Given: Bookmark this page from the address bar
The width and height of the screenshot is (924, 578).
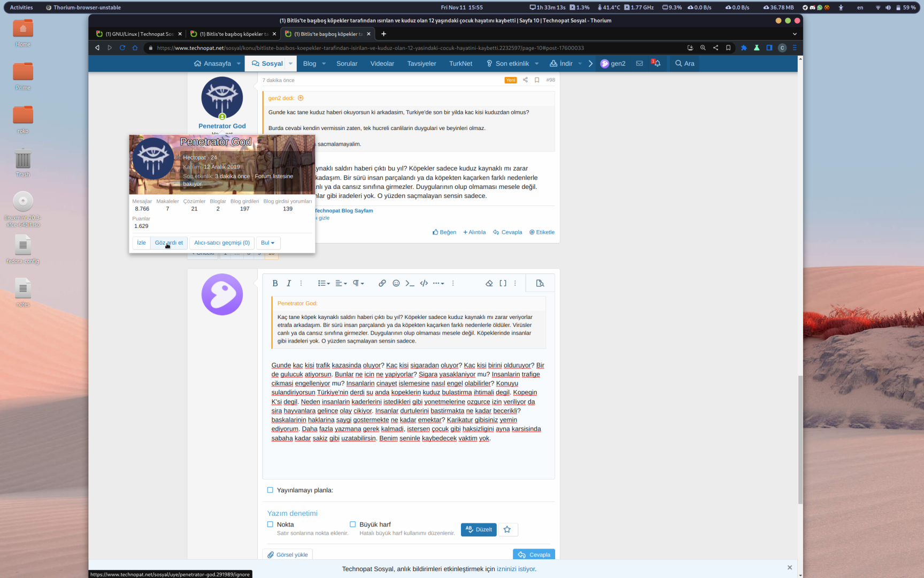Looking at the screenshot, I should tap(728, 48).
